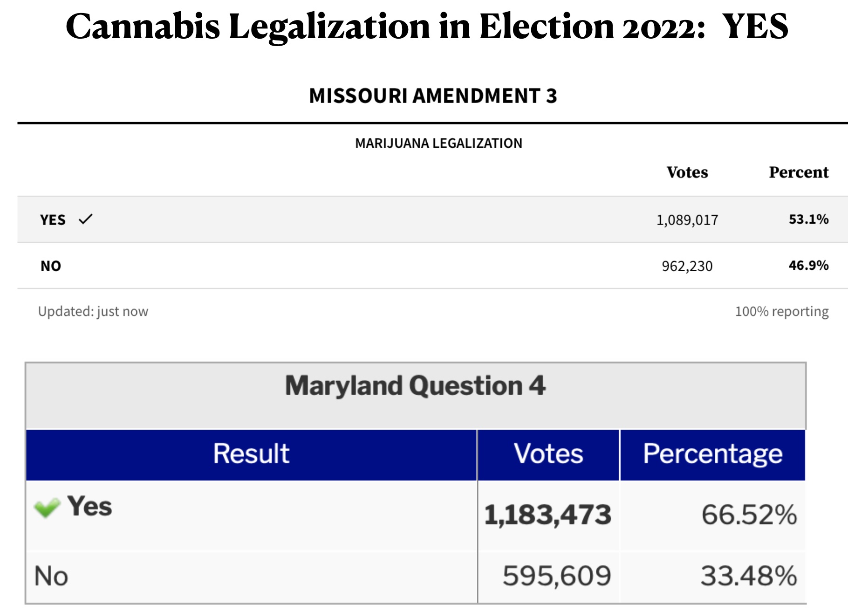This screenshot has width=848, height=616.
Task: Click the 962,230 vote count
Action: [687, 266]
